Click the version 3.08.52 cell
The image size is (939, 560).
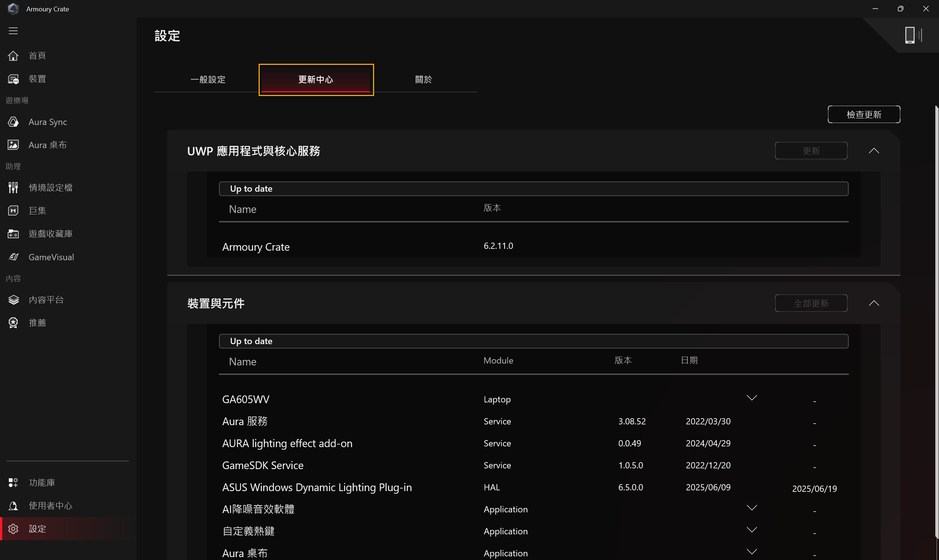(632, 421)
